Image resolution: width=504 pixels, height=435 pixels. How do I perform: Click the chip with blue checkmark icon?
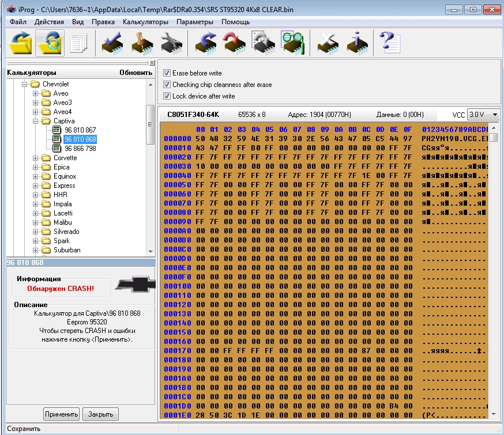tap(112, 43)
